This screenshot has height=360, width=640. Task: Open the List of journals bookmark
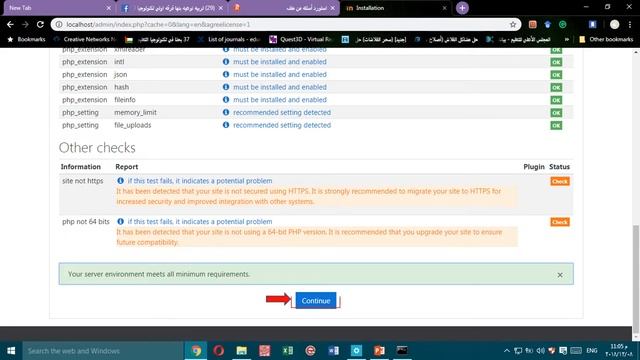pos(229,40)
